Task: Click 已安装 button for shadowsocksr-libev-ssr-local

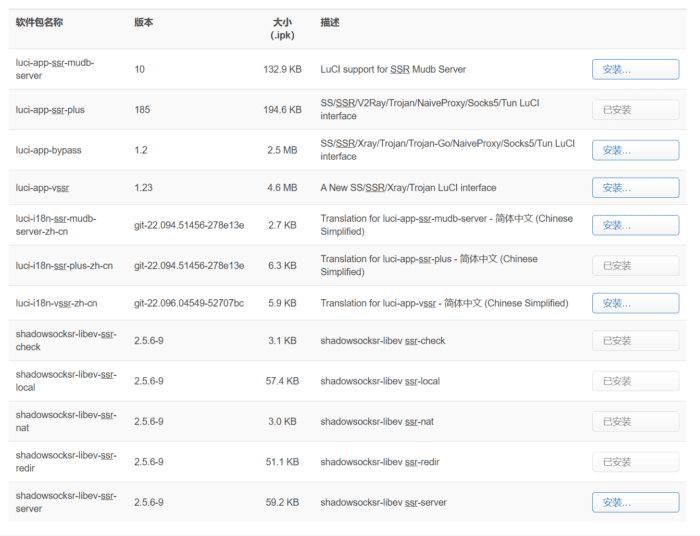Action: tap(635, 381)
